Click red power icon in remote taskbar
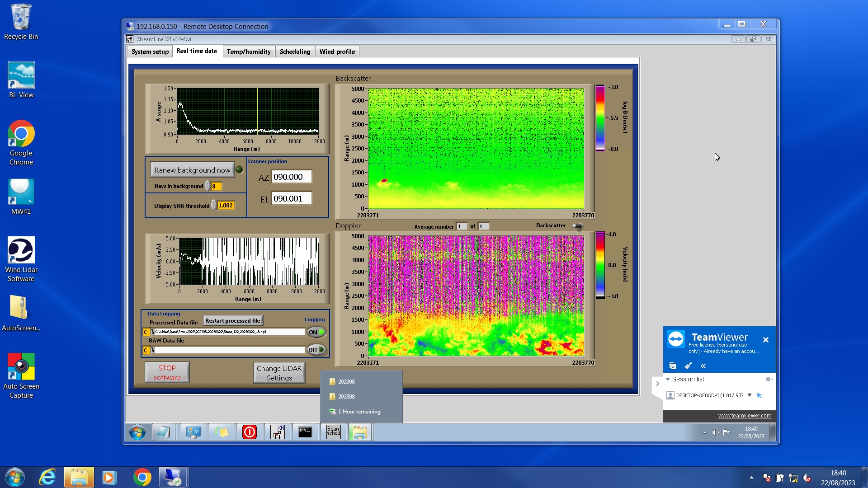 point(250,432)
